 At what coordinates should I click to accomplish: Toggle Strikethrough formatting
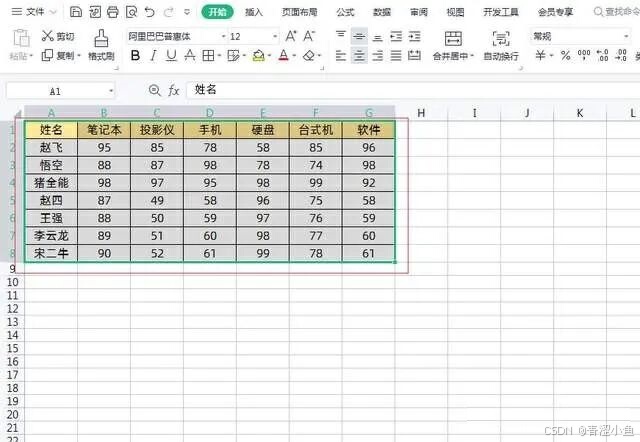tap(190, 55)
